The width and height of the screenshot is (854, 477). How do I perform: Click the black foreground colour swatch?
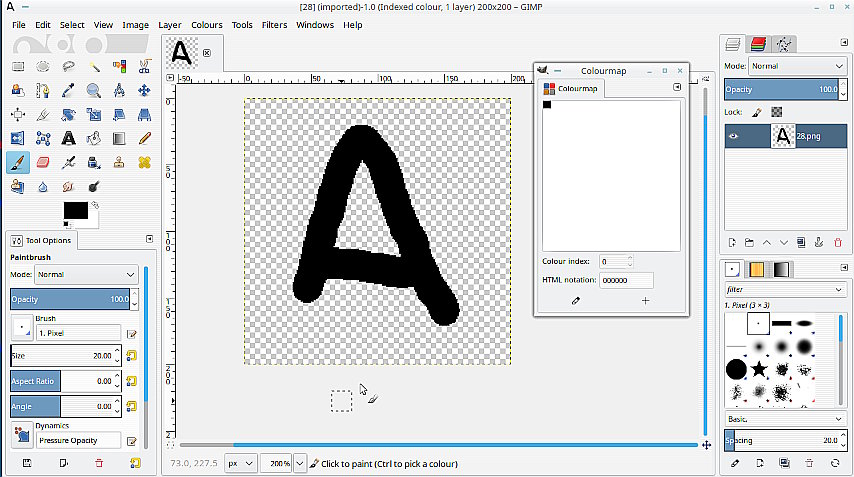[75, 210]
